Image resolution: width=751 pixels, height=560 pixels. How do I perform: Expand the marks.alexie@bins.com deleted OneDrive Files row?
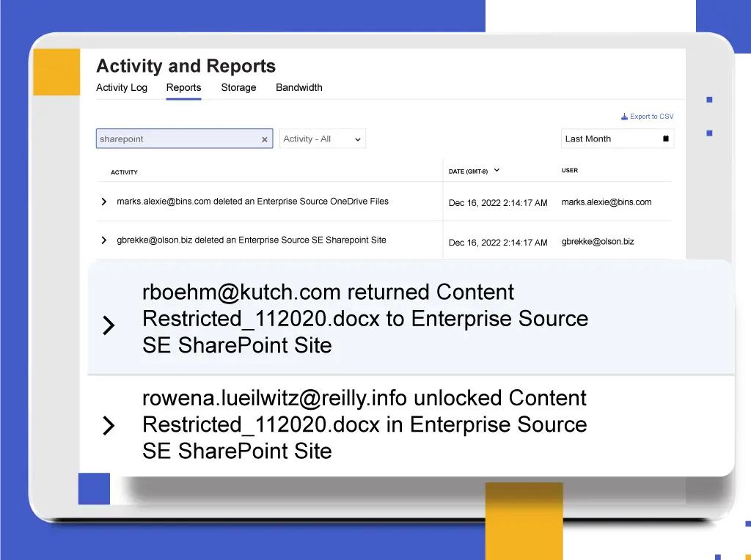(x=104, y=202)
